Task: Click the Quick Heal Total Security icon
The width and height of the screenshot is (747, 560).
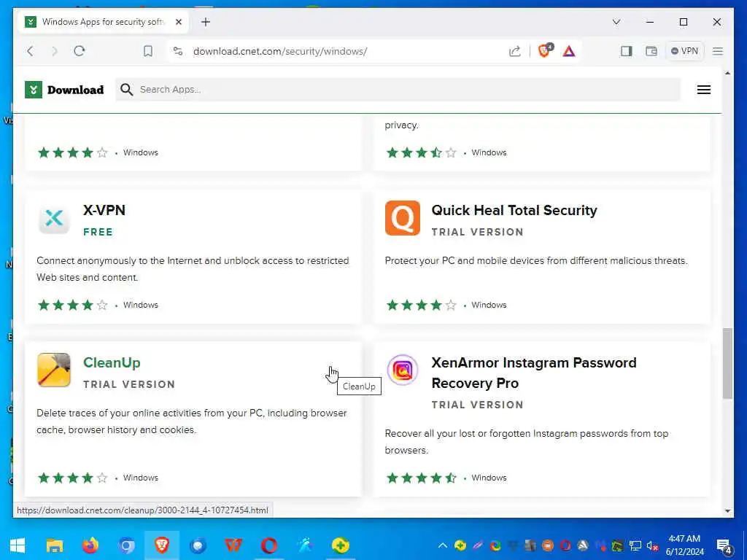Action: 403,218
